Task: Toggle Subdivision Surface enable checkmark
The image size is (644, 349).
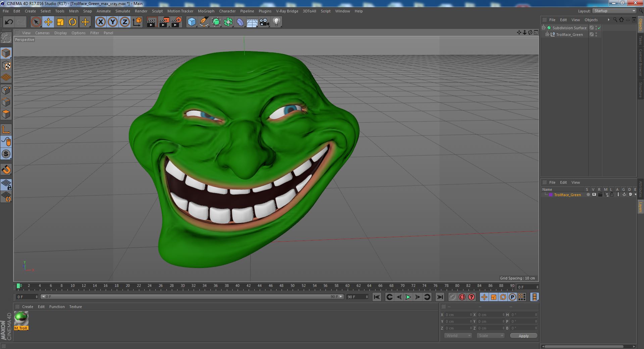Action: [x=599, y=28]
